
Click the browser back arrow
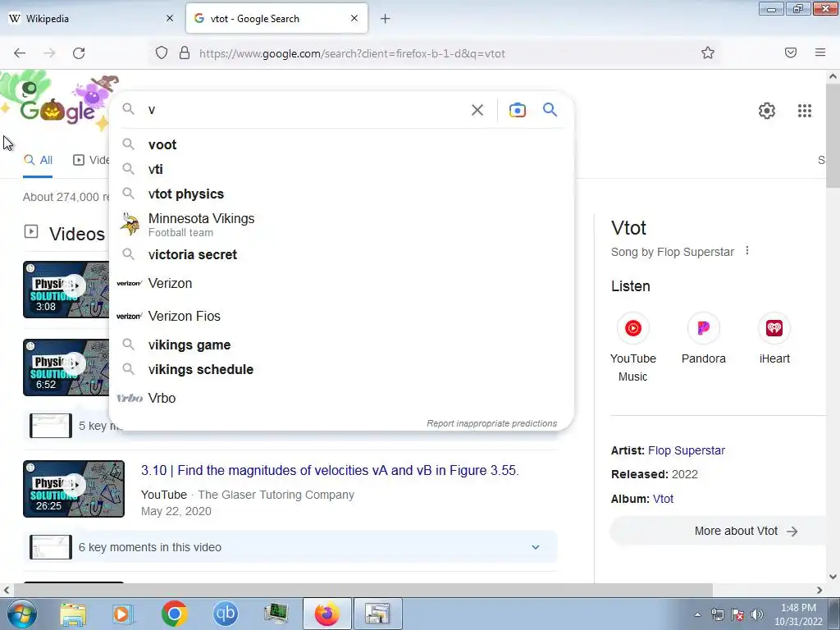(x=20, y=53)
